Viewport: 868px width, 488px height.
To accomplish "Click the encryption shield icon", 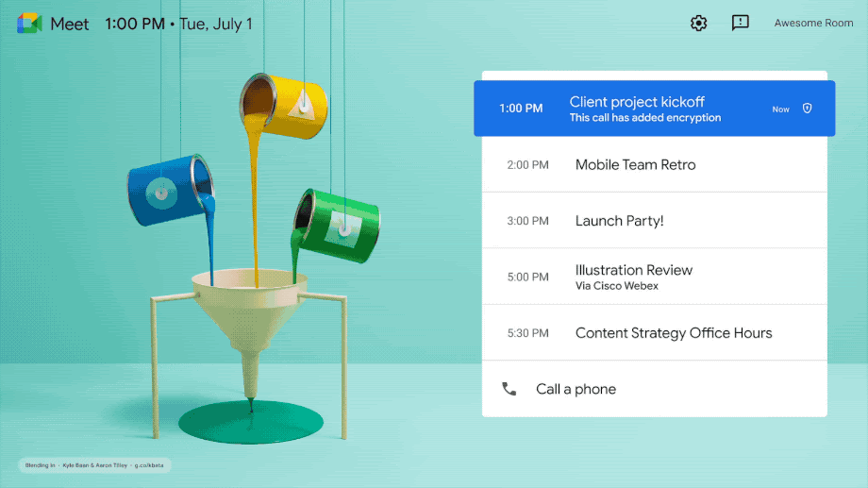I will point(807,109).
